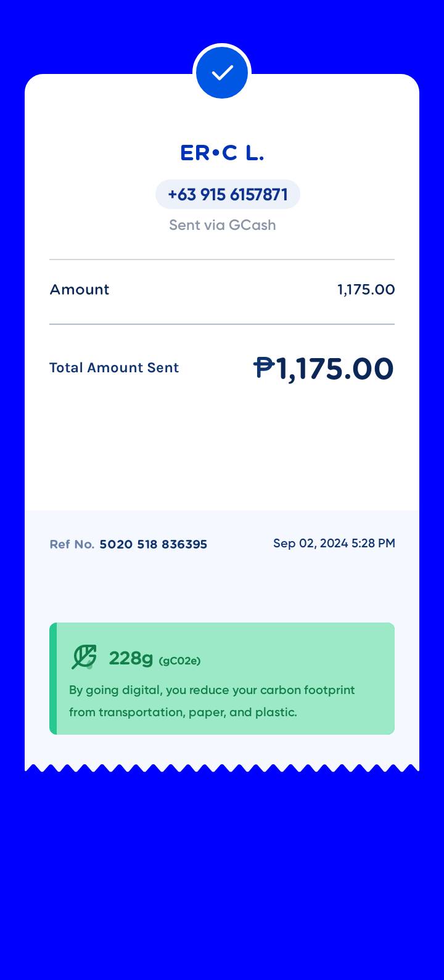Tap the blue checkmark success icon
The height and width of the screenshot is (980, 444).
222,73
